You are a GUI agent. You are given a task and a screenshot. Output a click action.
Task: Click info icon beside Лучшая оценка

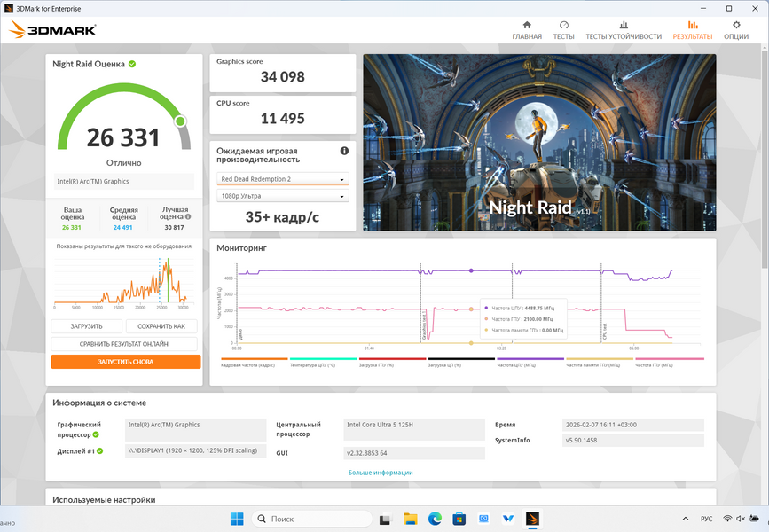pyautogui.click(x=188, y=216)
